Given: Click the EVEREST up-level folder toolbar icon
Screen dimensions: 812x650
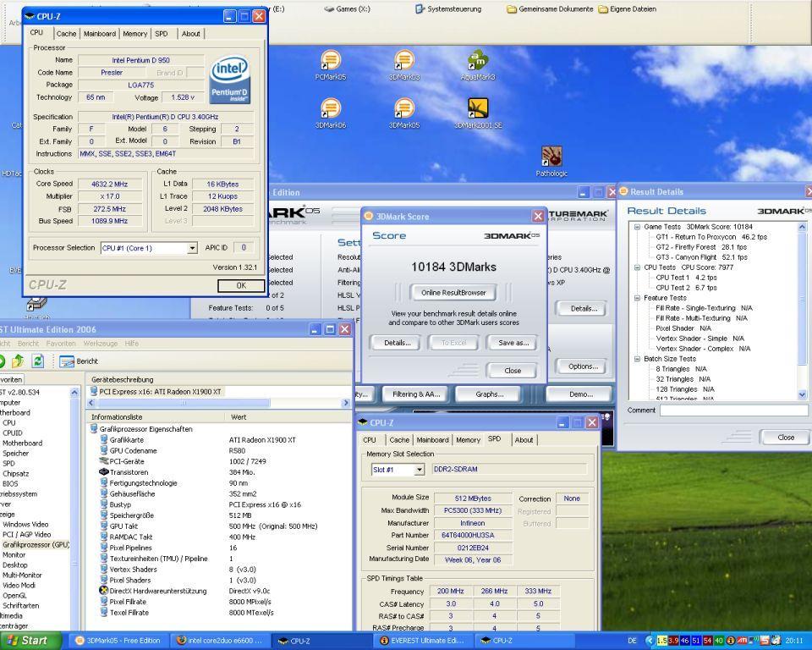Looking at the screenshot, I should [18, 361].
